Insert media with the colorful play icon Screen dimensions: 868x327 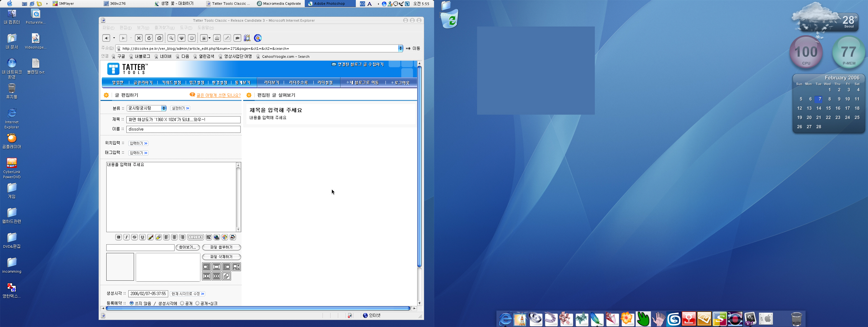225,237
